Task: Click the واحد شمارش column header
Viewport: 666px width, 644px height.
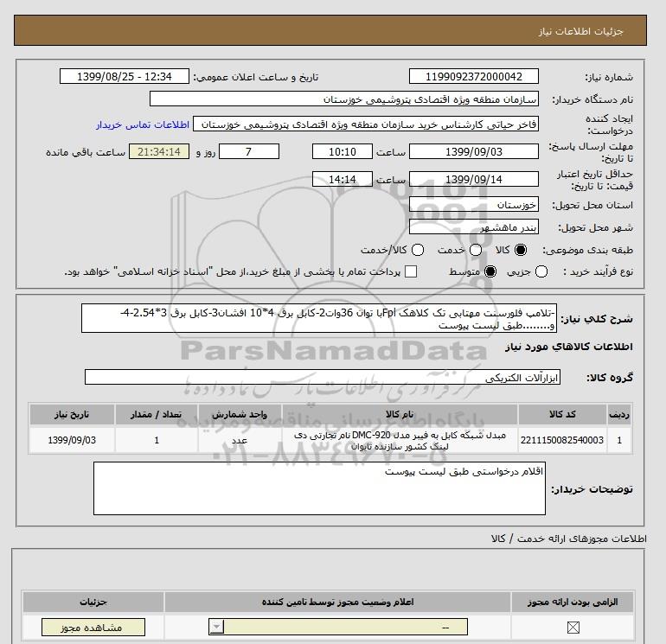Action: [x=240, y=414]
